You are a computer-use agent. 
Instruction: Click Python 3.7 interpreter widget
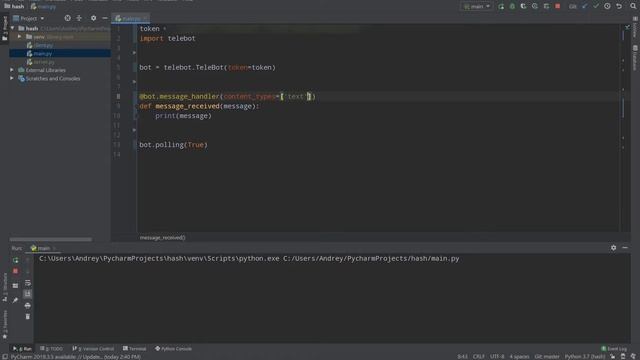(x=584, y=357)
